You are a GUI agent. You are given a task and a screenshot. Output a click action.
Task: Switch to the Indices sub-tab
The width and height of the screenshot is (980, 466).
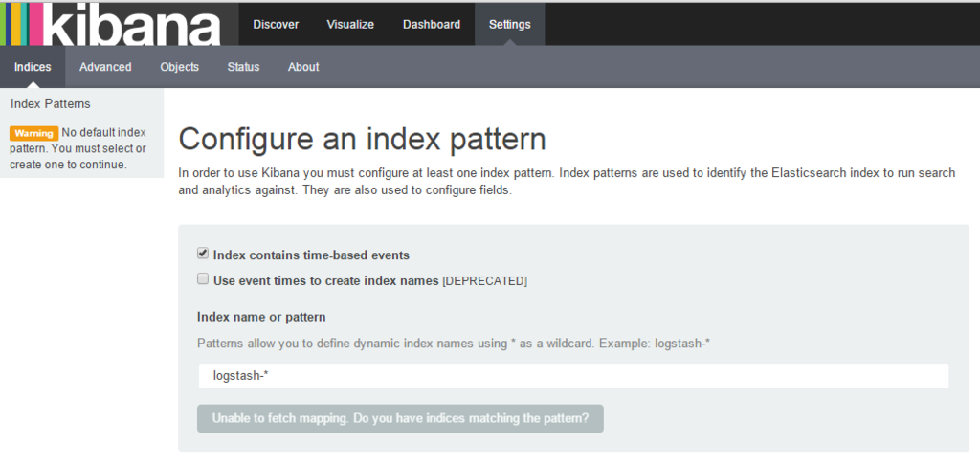[33, 67]
